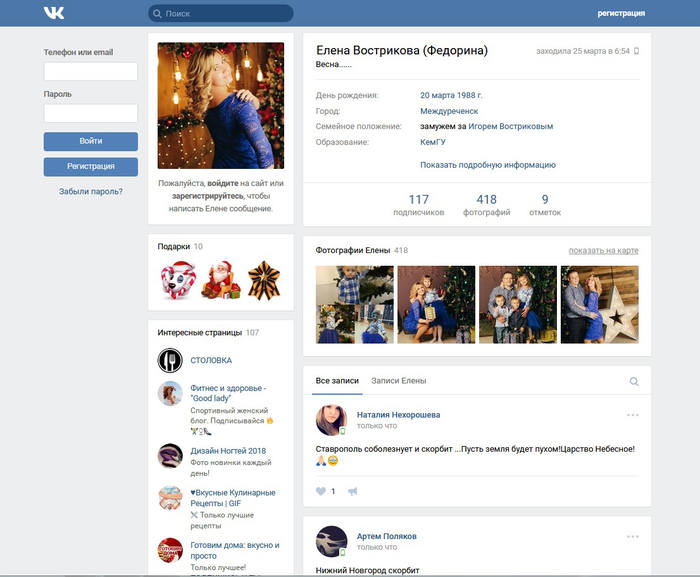Open Вкусные Кулинарные Рецепты avatar
This screenshot has height=577, width=700.
[170, 498]
